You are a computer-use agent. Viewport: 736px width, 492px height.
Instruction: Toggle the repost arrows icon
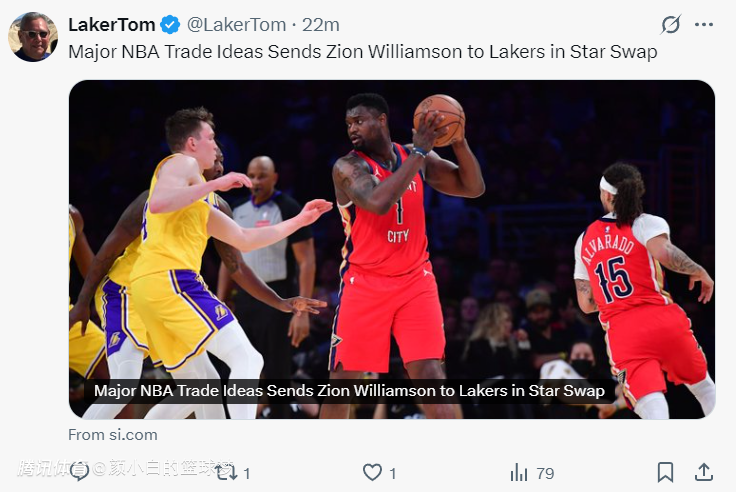[226, 472]
